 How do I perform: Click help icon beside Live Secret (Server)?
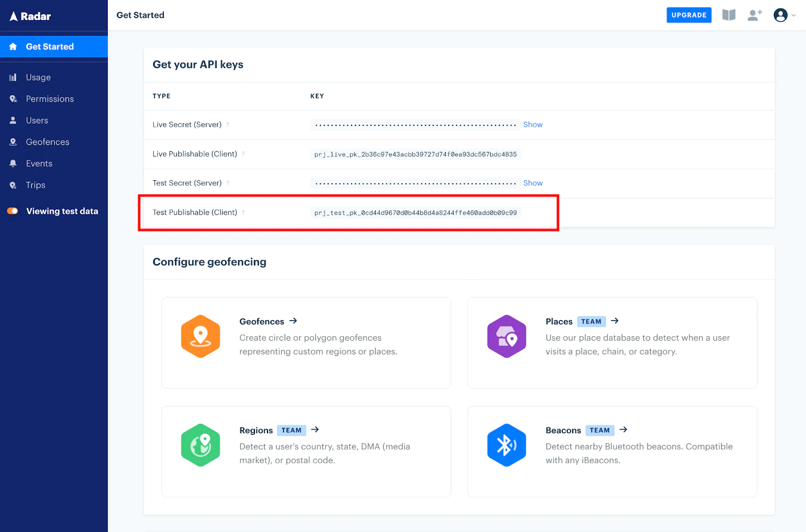[228, 125]
